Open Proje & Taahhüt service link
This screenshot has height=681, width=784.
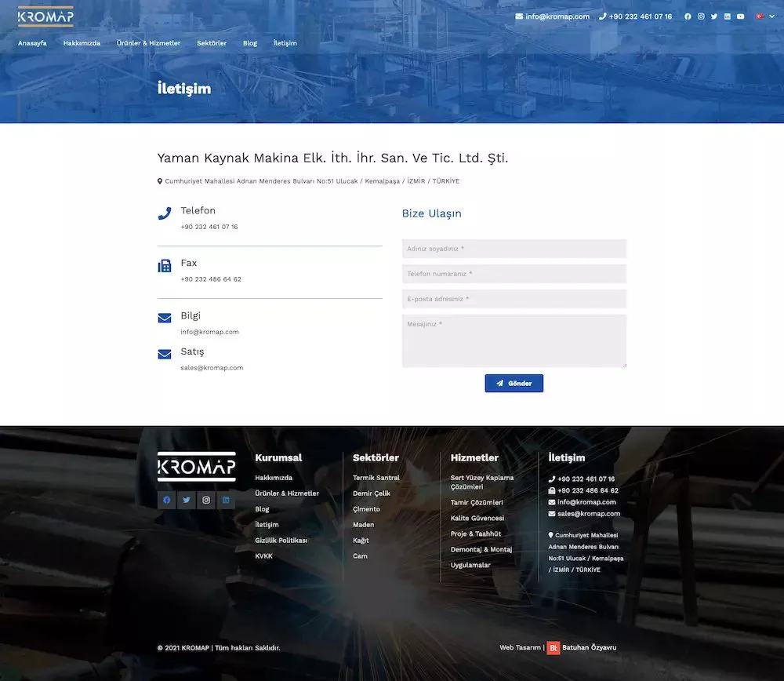(476, 534)
